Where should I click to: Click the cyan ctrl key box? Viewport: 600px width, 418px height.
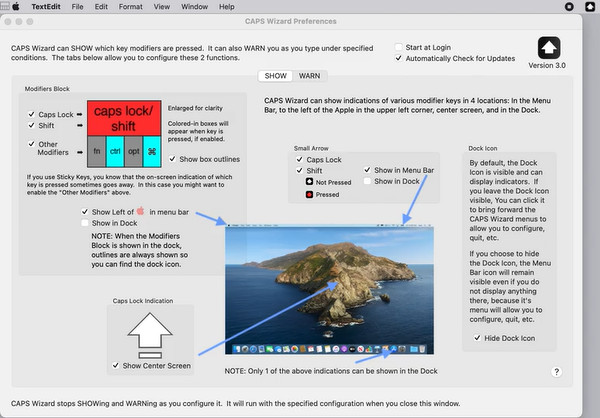pyautogui.click(x=115, y=152)
